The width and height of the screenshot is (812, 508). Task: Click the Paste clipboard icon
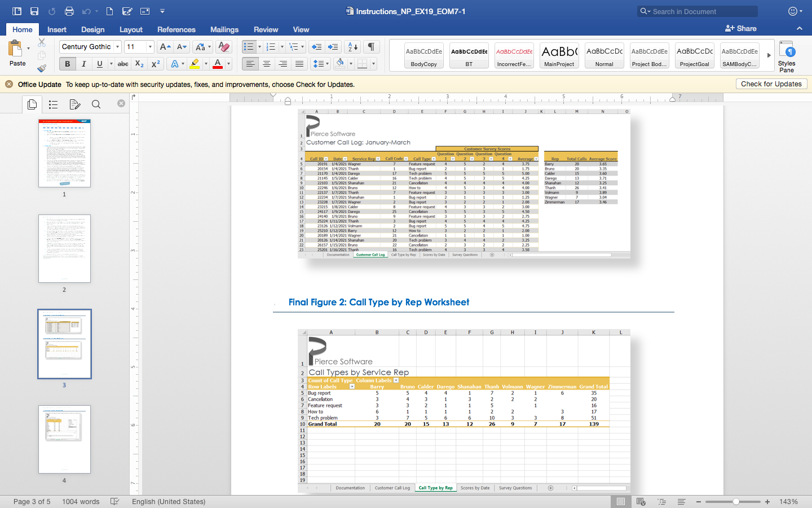click(x=15, y=48)
